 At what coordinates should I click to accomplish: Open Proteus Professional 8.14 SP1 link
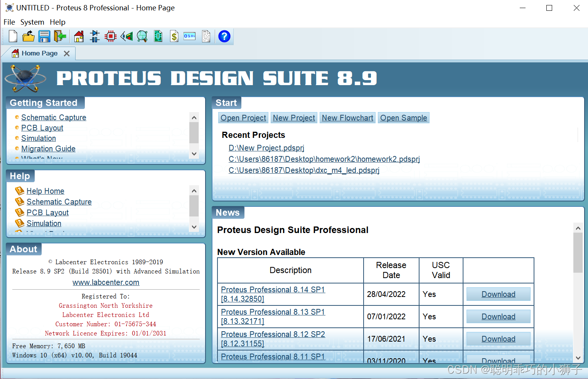(x=273, y=294)
